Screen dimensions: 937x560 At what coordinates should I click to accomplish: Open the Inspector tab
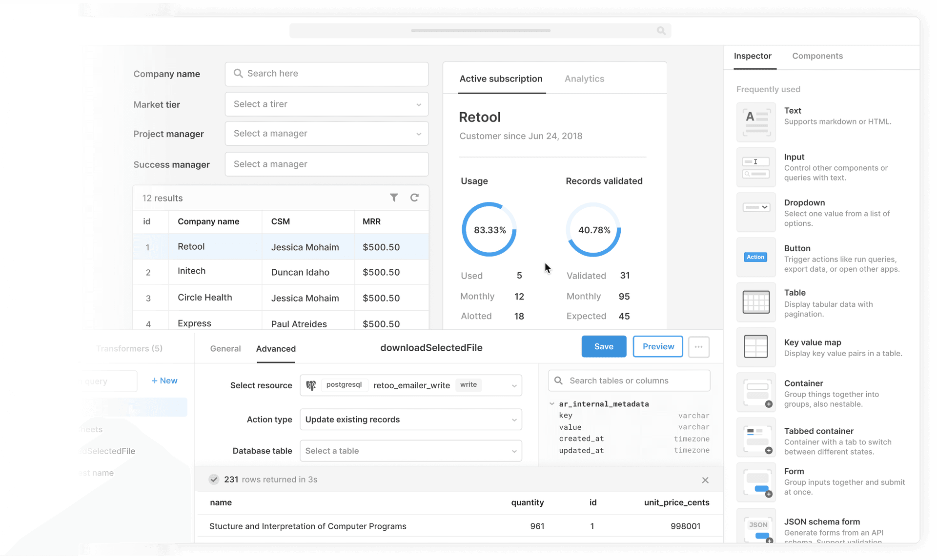pyautogui.click(x=753, y=56)
